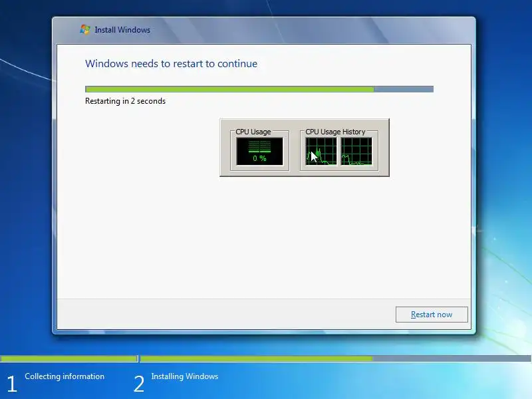This screenshot has height=399, width=532.
Task: Click the Windows flag icon in title bar
Action: (x=85, y=29)
